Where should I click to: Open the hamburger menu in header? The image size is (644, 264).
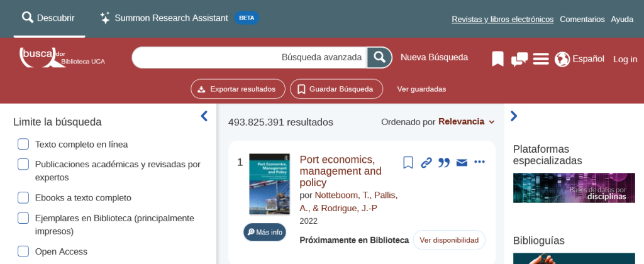(x=541, y=59)
